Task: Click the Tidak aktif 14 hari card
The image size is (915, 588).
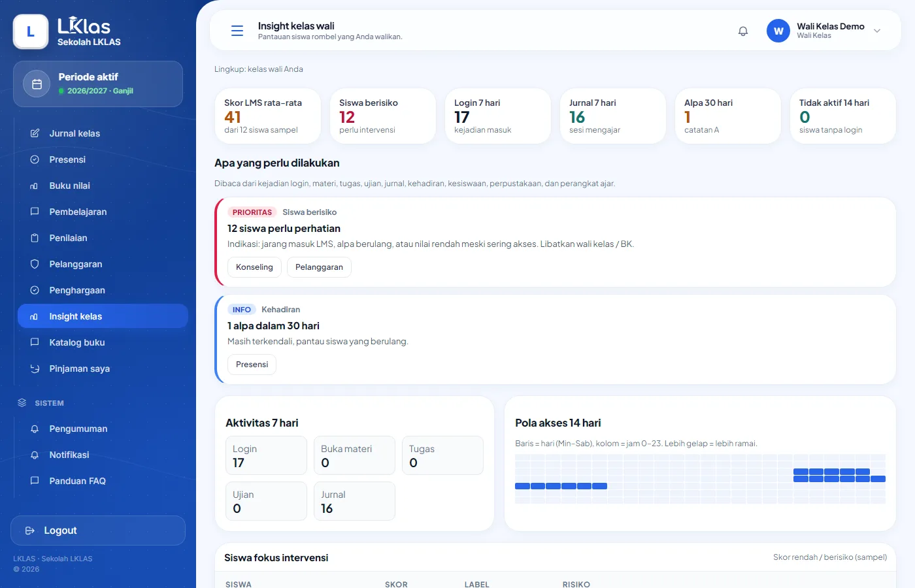Action: [842, 116]
